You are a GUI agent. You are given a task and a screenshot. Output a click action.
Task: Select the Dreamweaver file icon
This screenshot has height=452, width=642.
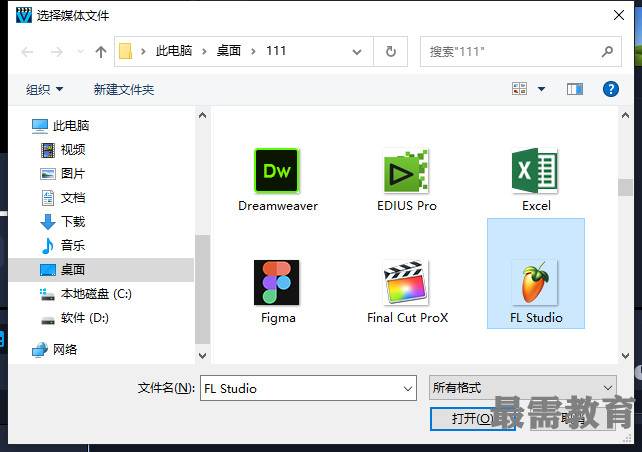277,171
